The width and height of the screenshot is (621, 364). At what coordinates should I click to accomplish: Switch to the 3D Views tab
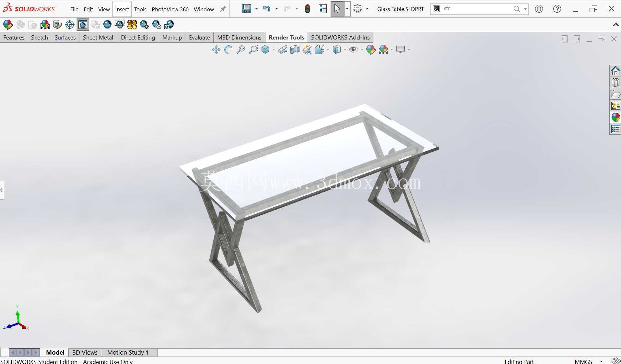point(85,352)
